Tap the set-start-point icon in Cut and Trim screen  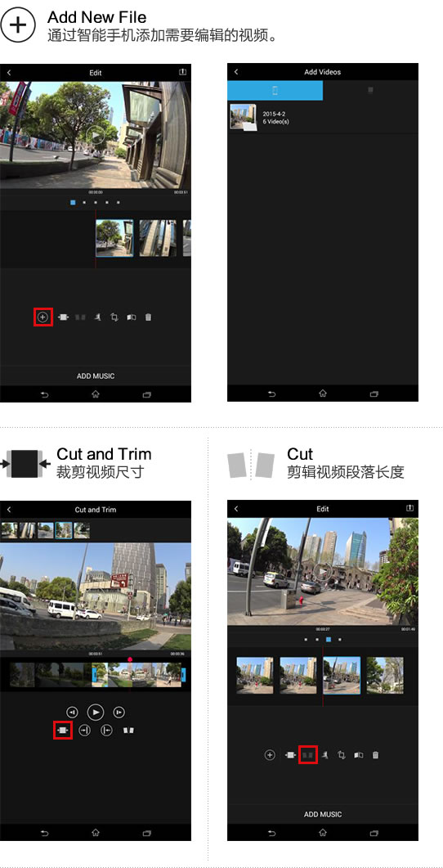106,731
